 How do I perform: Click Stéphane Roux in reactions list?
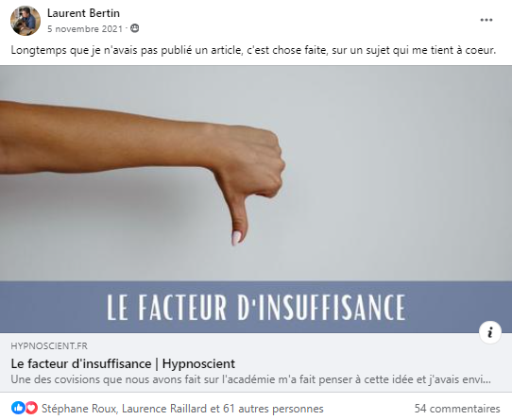[78, 409]
